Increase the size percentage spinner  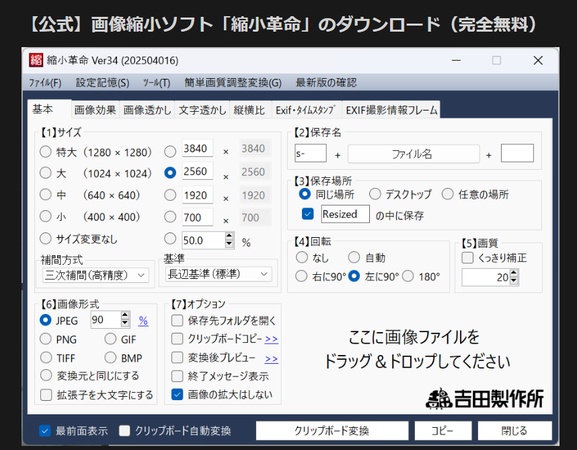point(229,236)
